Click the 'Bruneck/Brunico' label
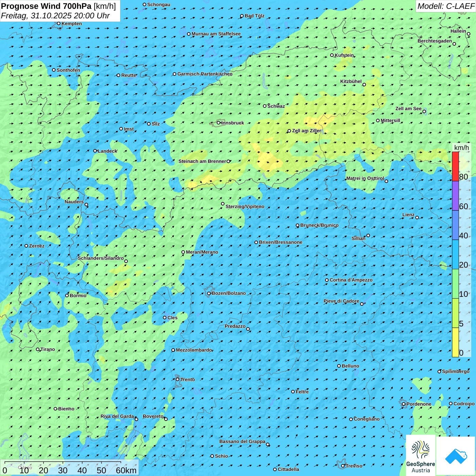Viewport: 476px width, 476px height. pyautogui.click(x=319, y=225)
